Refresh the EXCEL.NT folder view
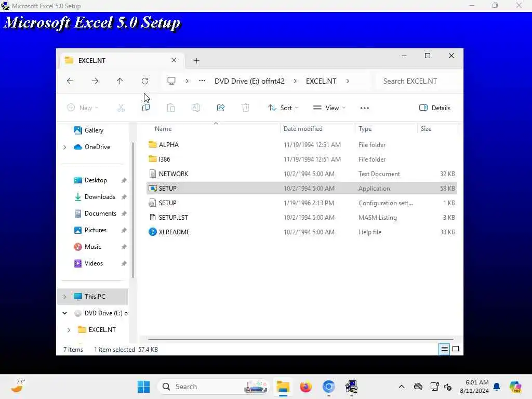 (x=145, y=81)
